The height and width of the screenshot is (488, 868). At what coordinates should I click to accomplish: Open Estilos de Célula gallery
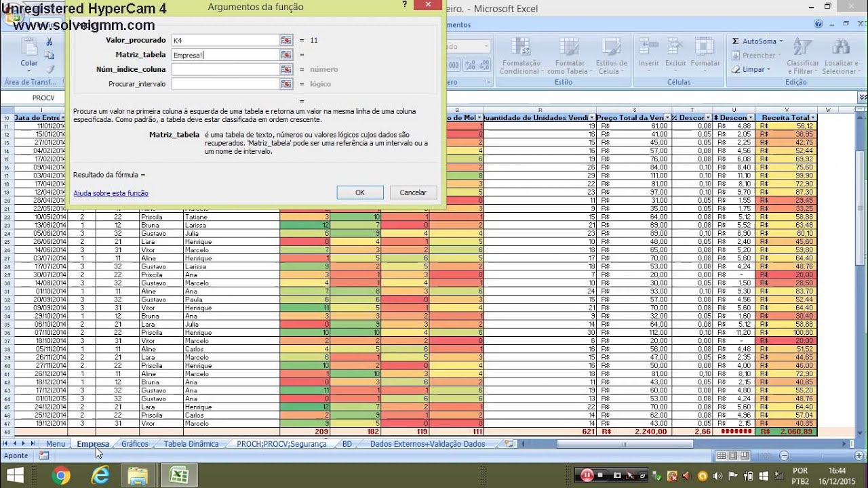pos(611,56)
